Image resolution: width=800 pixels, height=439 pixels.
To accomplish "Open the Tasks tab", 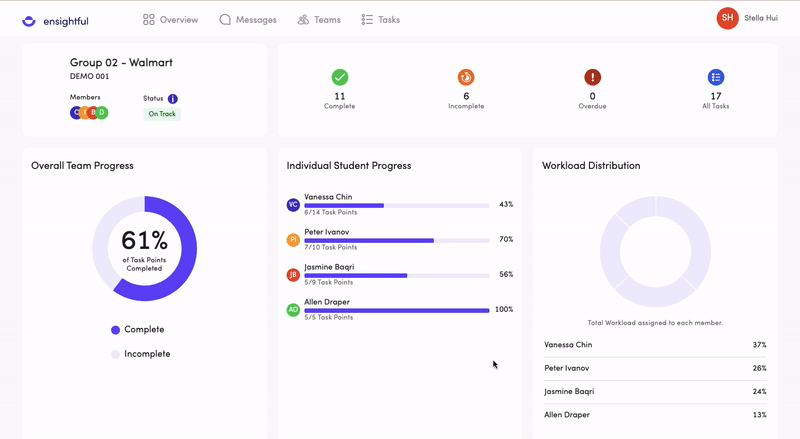I will point(380,20).
